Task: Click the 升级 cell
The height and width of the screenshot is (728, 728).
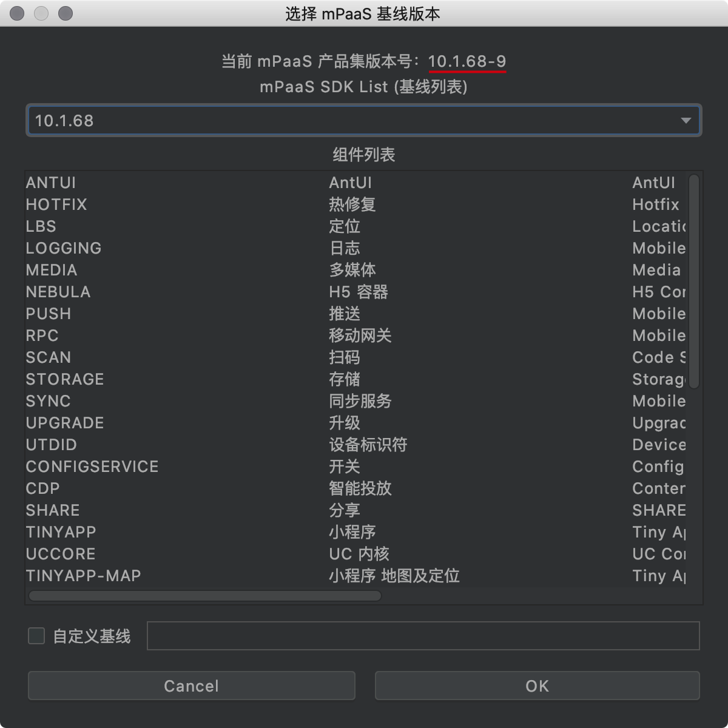Action: (345, 423)
